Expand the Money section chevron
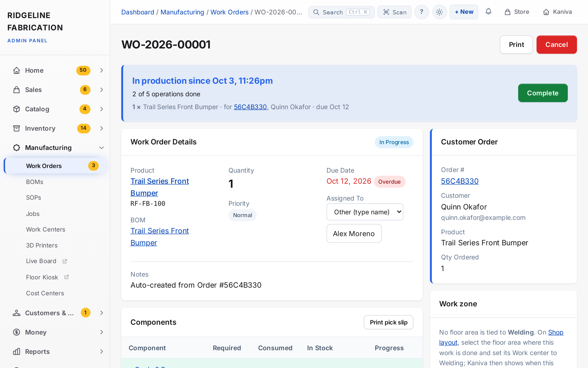588x368 pixels. 102,332
